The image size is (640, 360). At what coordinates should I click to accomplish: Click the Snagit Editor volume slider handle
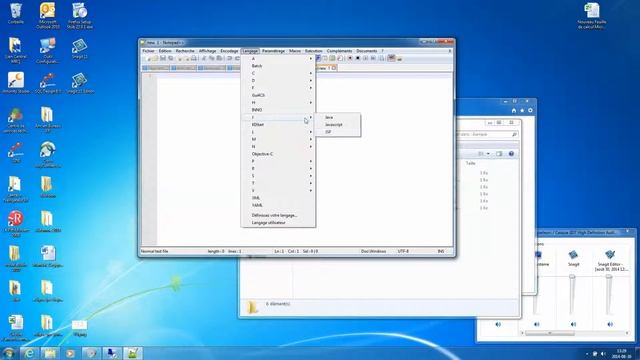coord(609,277)
